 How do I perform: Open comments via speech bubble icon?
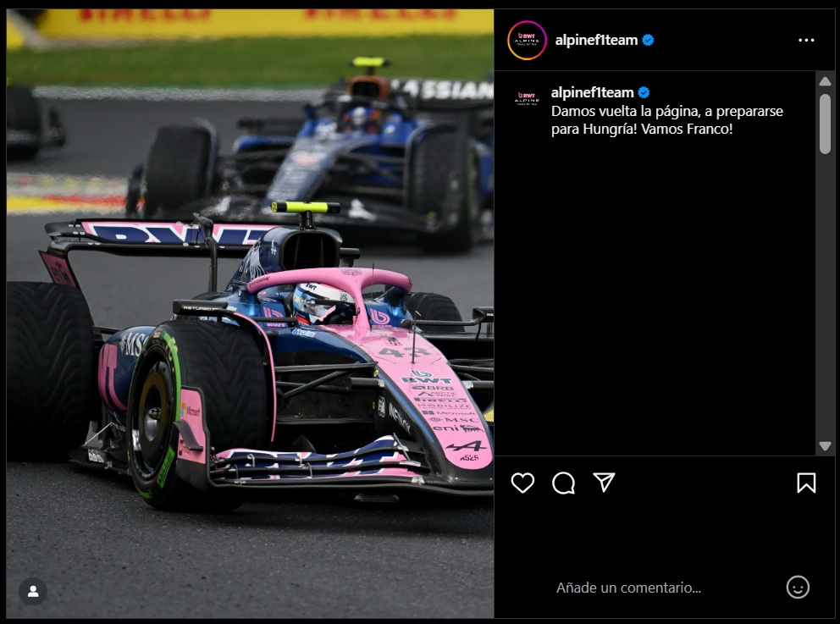coord(563,483)
